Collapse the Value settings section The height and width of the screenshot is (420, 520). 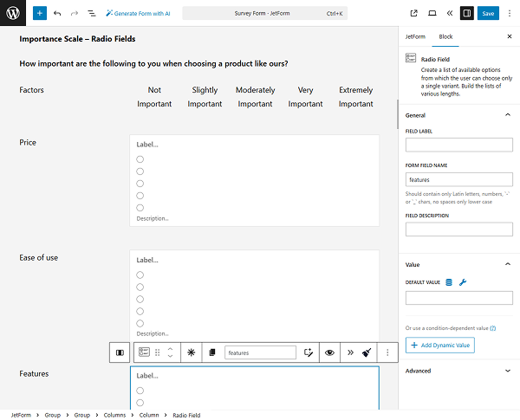[x=459, y=264]
